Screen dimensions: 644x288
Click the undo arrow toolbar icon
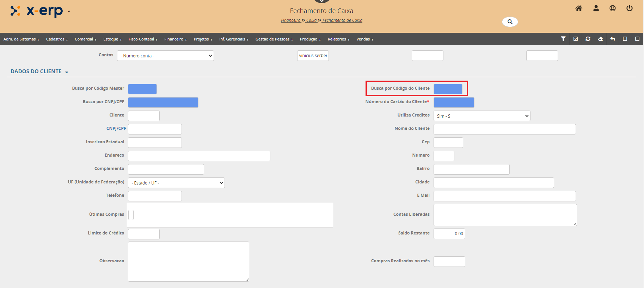pyautogui.click(x=613, y=39)
